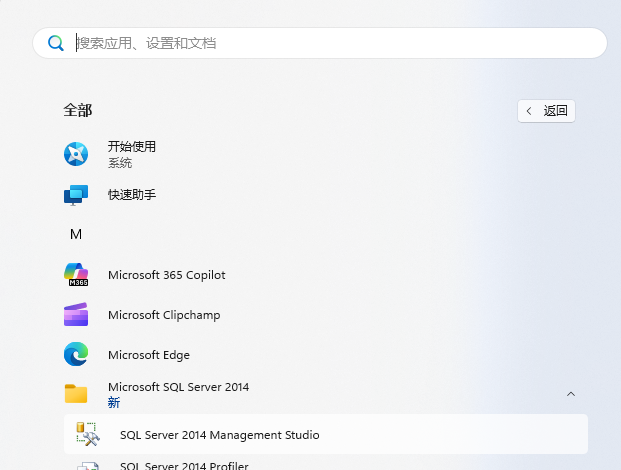621x470 pixels.
Task: Click the Microsoft SQL Server 2014 folder icon
Action: pos(76,394)
